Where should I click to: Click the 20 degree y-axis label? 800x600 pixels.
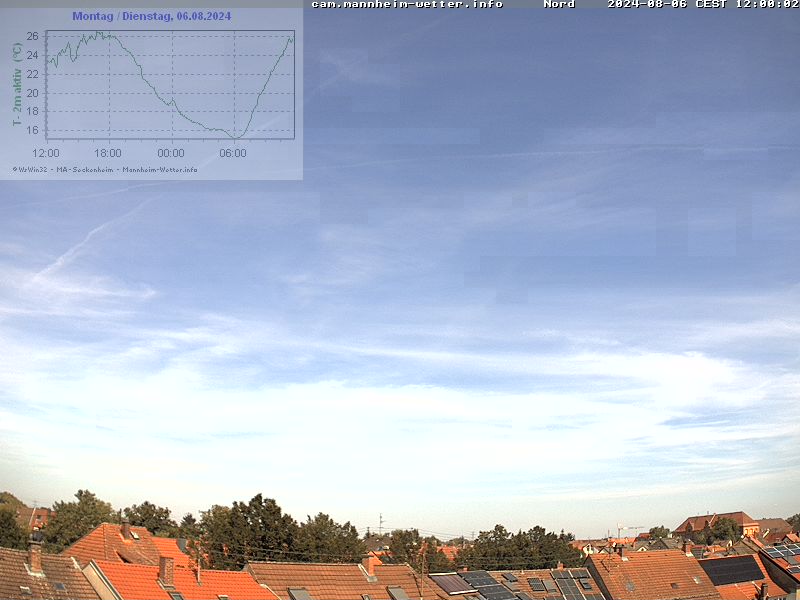point(32,93)
